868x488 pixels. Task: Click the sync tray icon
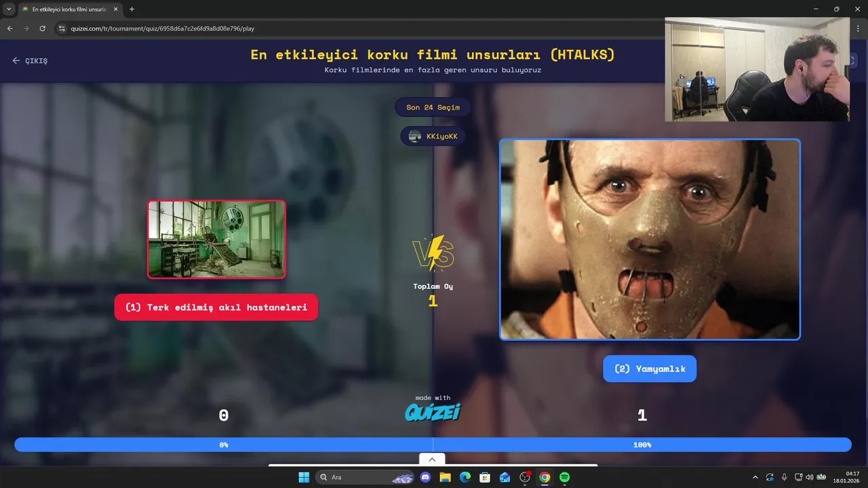click(770, 477)
